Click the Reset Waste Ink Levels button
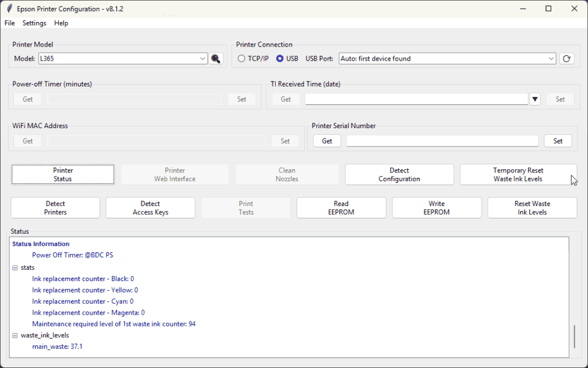588x368 pixels. pyautogui.click(x=532, y=208)
